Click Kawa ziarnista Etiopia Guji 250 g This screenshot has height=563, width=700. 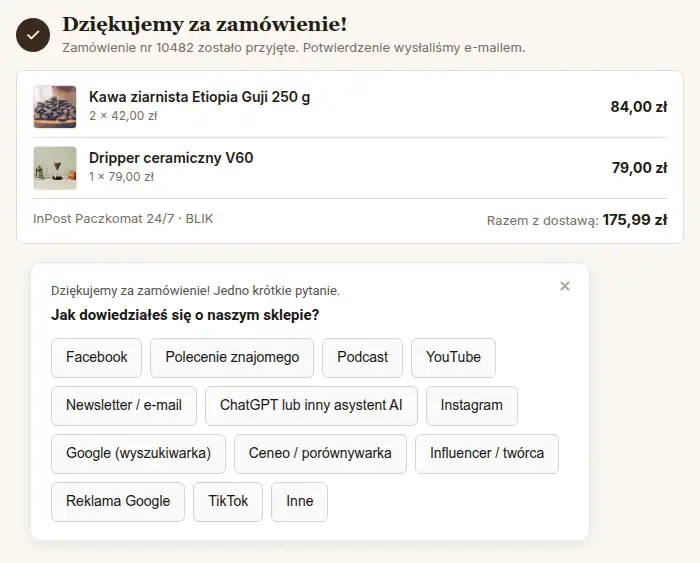(x=199, y=97)
